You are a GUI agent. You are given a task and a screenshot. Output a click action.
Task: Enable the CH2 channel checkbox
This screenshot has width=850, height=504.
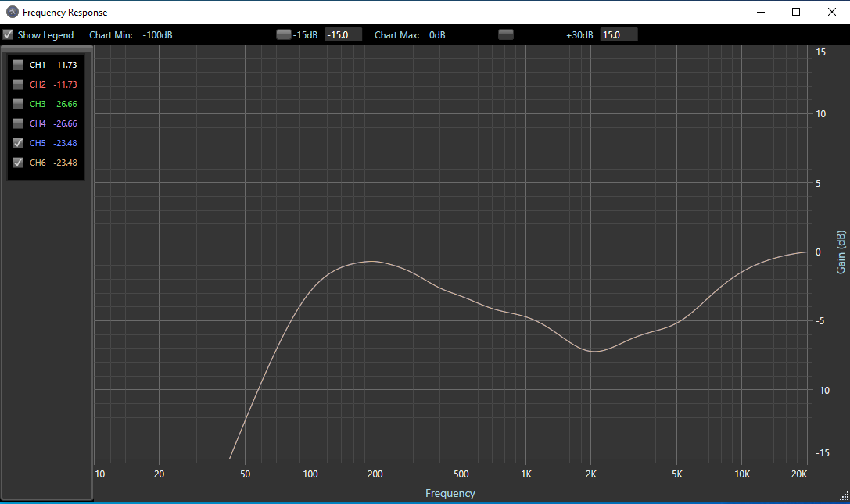pos(18,84)
